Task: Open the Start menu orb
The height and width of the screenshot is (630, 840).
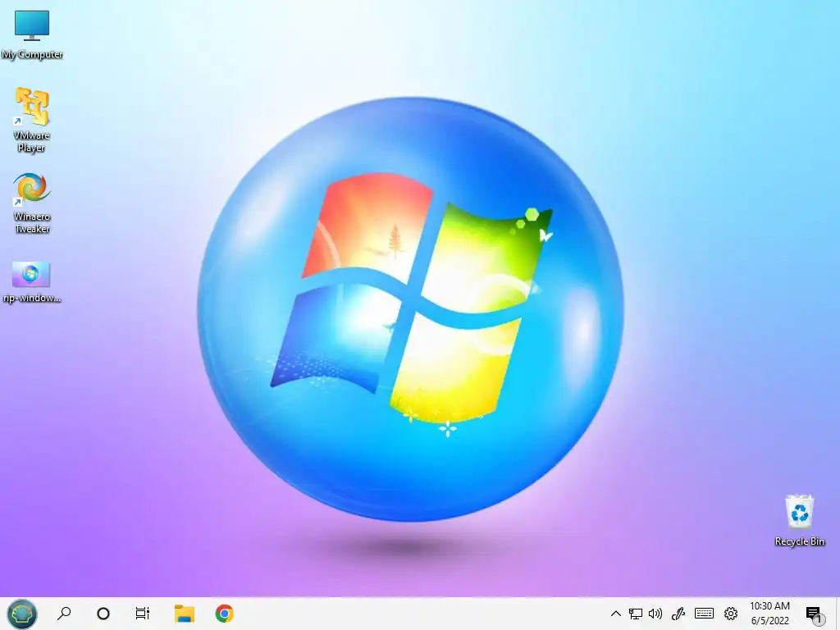Action: click(22, 614)
